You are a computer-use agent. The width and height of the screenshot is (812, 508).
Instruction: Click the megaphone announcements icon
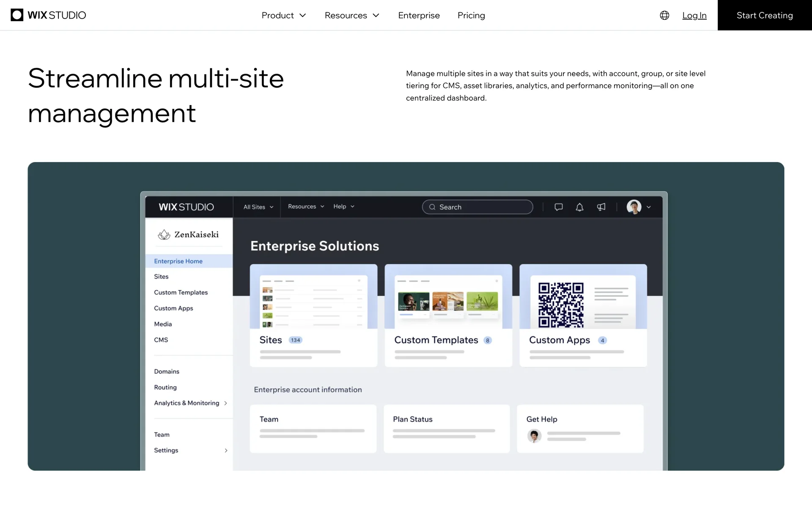click(601, 207)
